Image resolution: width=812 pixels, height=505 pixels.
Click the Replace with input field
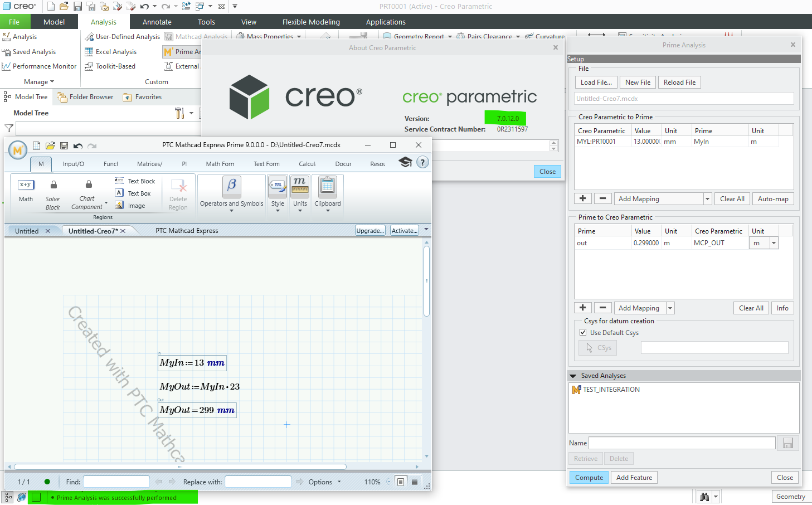(x=258, y=482)
